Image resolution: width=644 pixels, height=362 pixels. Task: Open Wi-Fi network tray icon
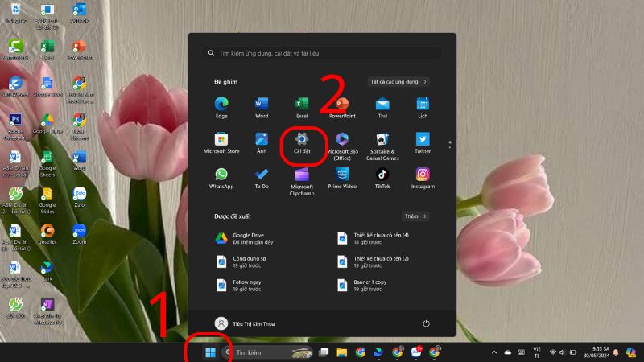(552, 352)
